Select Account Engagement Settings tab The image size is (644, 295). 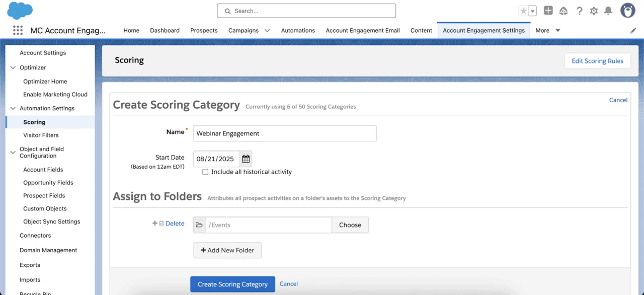(x=484, y=30)
